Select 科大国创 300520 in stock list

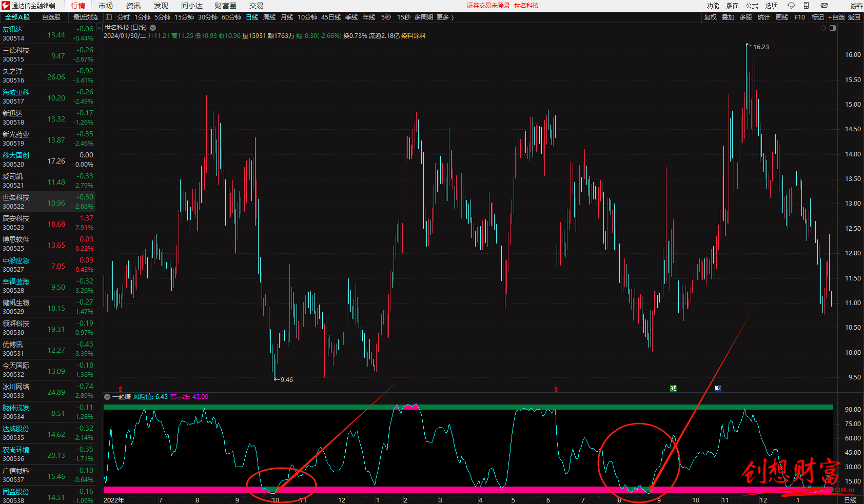tap(48, 160)
